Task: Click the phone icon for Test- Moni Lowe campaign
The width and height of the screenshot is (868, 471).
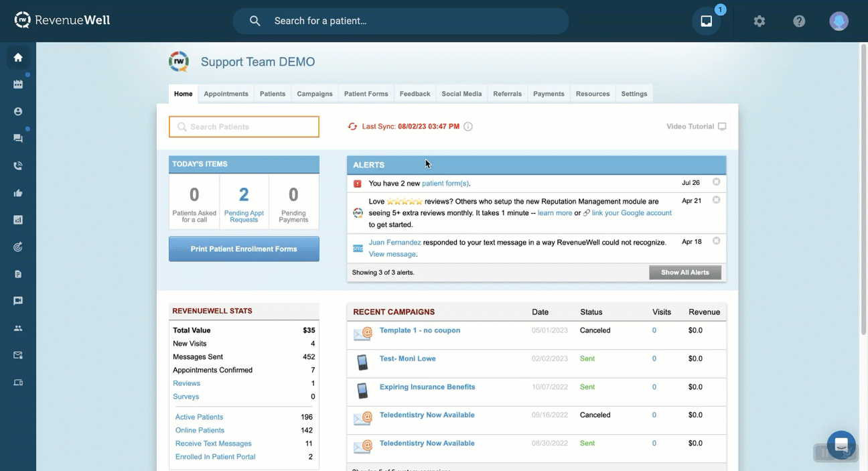Action: tap(362, 362)
